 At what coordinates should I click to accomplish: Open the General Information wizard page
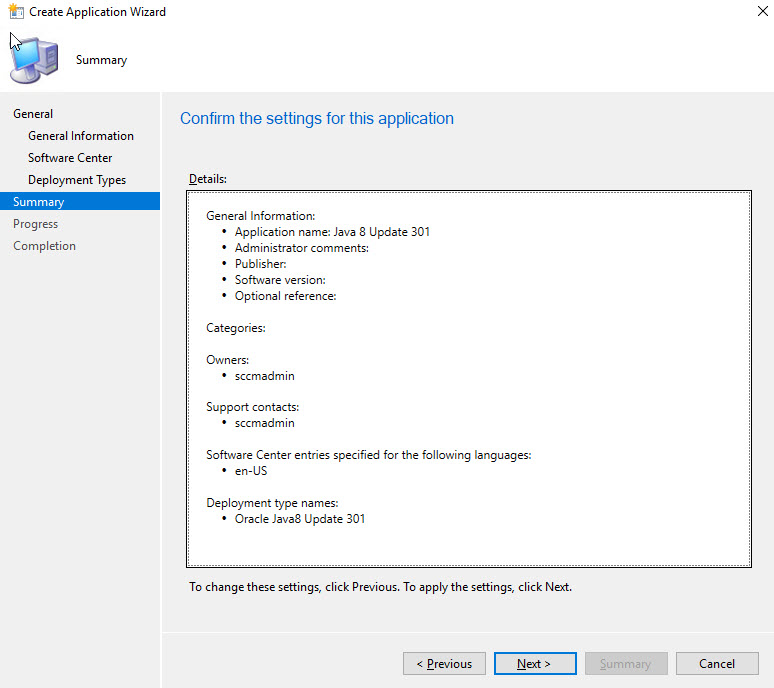click(80, 136)
